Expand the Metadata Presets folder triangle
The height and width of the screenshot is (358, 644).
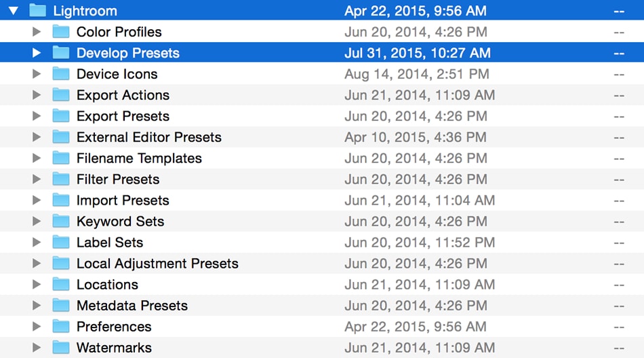pos(37,305)
